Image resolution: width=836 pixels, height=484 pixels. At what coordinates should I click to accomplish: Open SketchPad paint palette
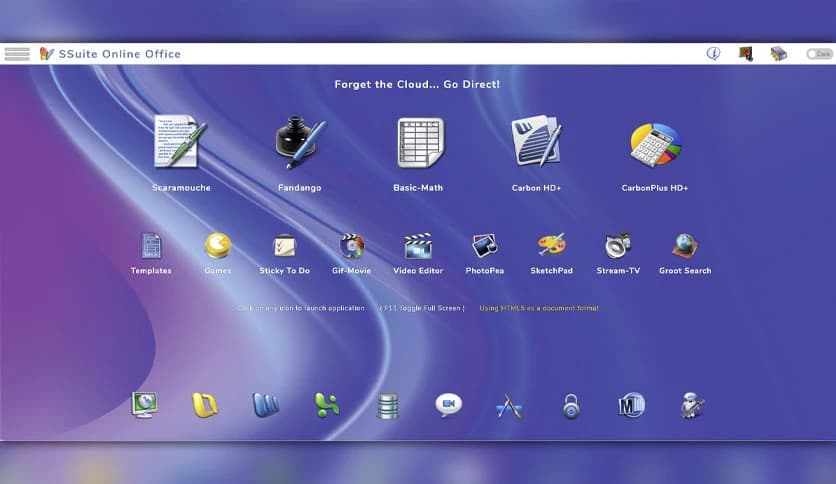[x=551, y=245]
